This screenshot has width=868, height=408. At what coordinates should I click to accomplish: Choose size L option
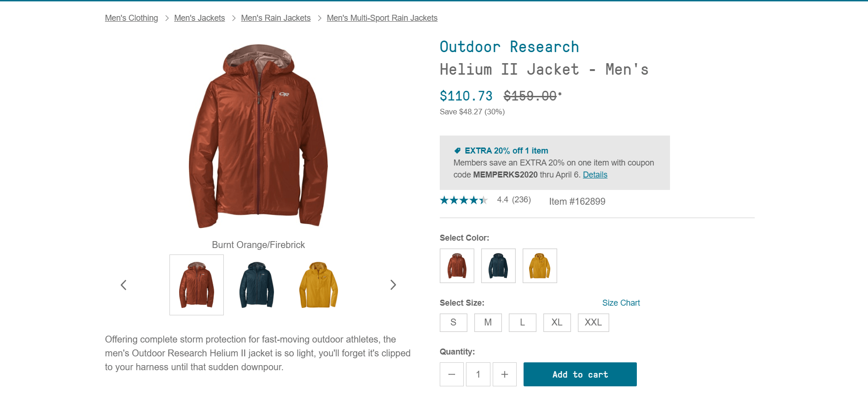pyautogui.click(x=523, y=323)
